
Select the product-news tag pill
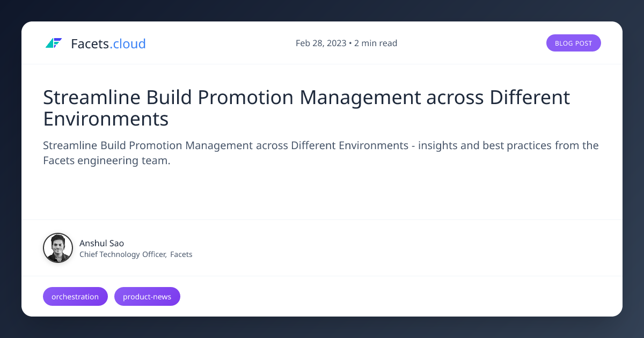click(147, 296)
